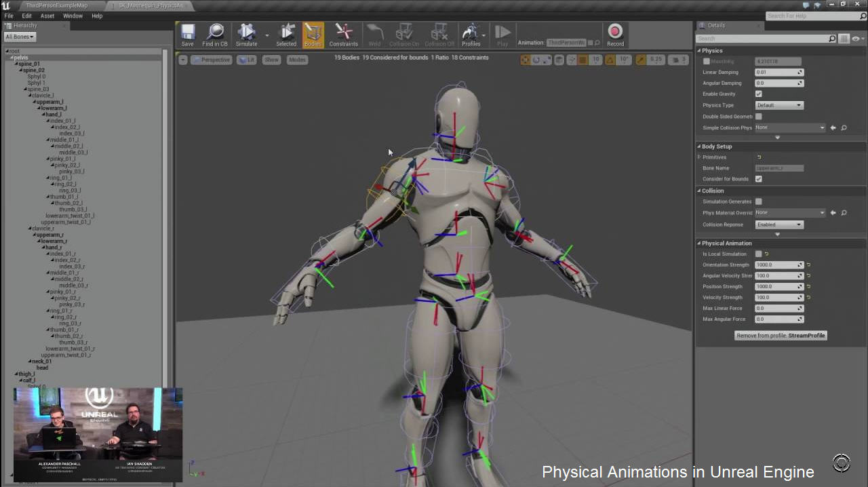Toggle grid snap icon
This screenshot has width=868, height=487.
click(583, 60)
